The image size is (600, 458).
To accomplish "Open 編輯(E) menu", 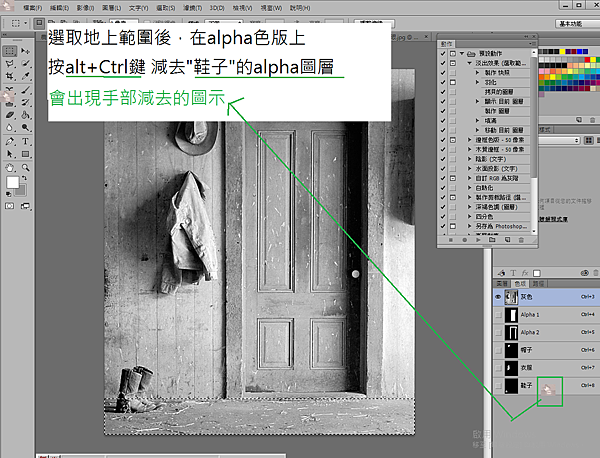I will click(59, 8).
